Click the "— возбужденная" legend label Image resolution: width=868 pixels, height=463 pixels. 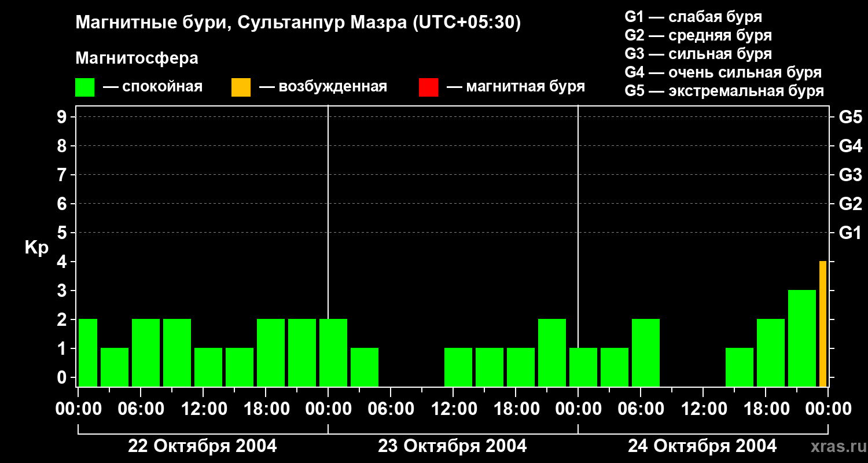coord(323,87)
